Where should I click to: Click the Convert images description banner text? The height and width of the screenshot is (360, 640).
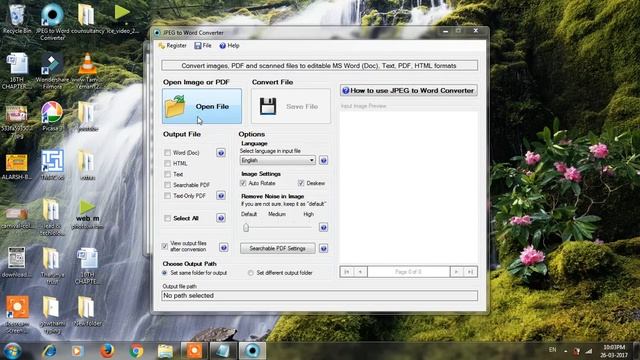[x=319, y=66]
